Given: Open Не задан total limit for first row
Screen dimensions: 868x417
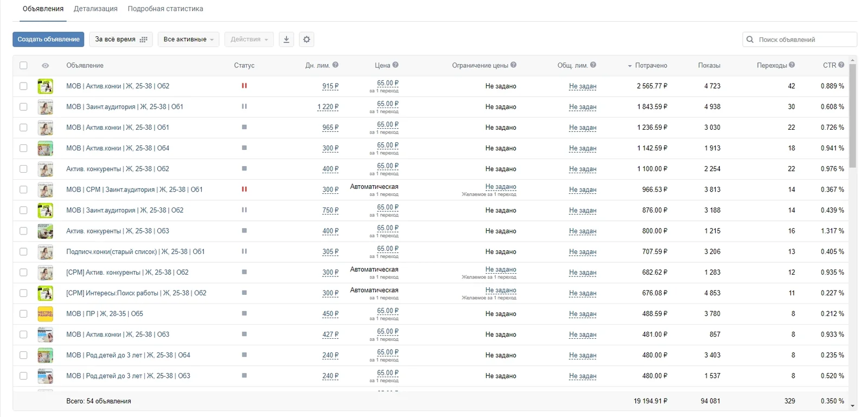Looking at the screenshot, I should point(583,86).
